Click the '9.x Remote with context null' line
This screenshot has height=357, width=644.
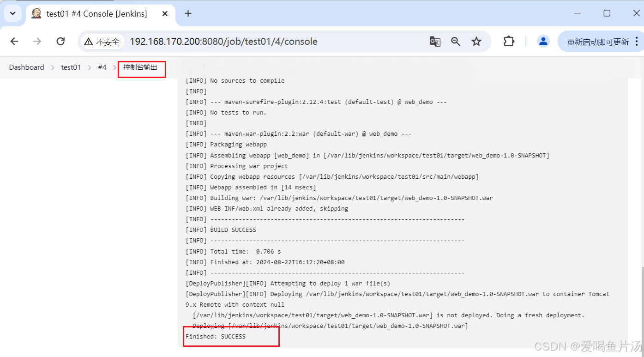click(x=235, y=305)
